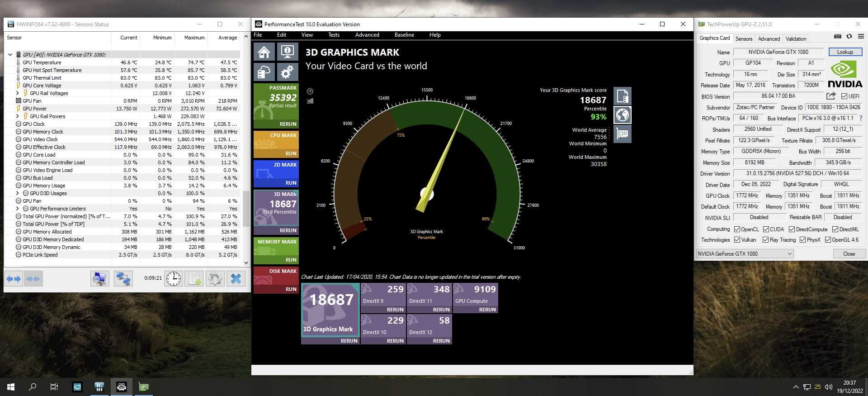Open the Advanced menu in PerformanceTest
This screenshot has width=868, height=396.
(367, 35)
